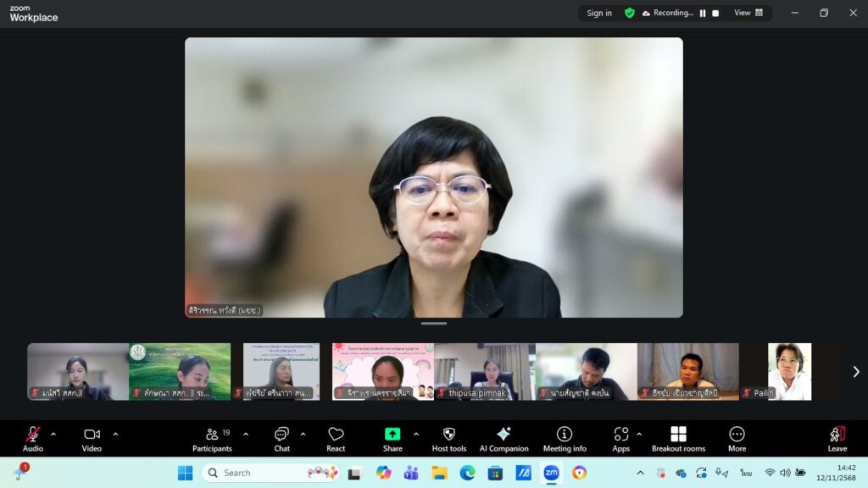The width and height of the screenshot is (868, 488).
Task: Show Meeting info
Action: (x=564, y=438)
